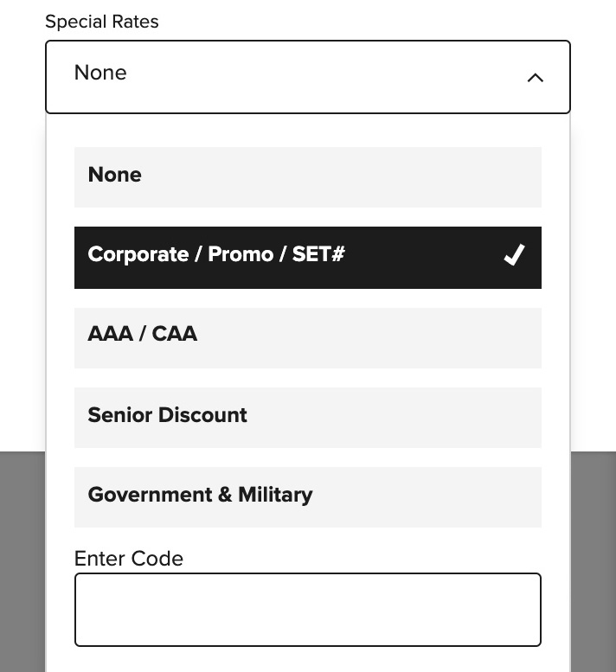Choose Government & Military rate

click(x=308, y=497)
